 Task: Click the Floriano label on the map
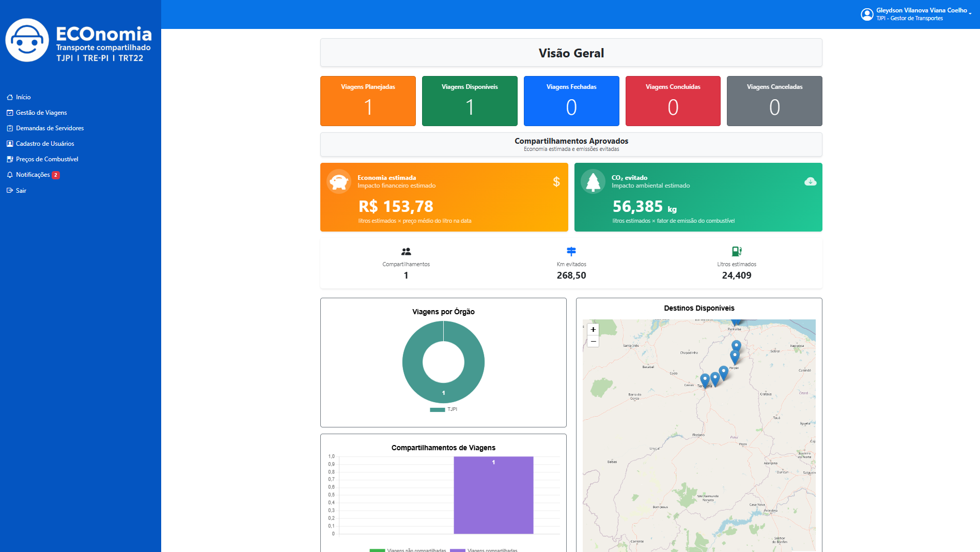tap(698, 435)
